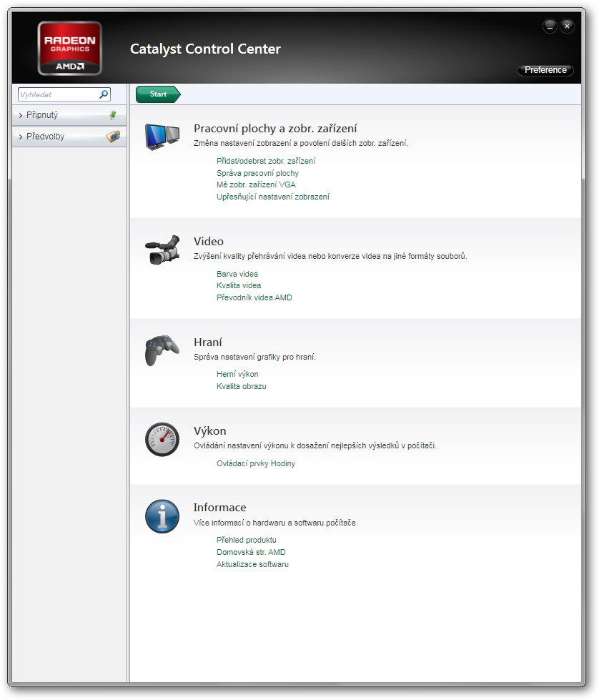Screen dimensions: 599x700
Task: Click the Vyhledat search input field
Action: pyautogui.click(x=57, y=94)
